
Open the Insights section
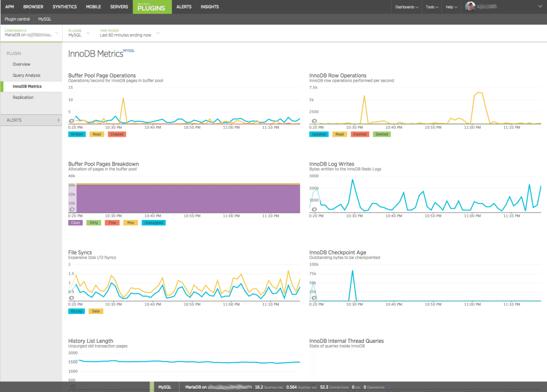[x=209, y=6]
